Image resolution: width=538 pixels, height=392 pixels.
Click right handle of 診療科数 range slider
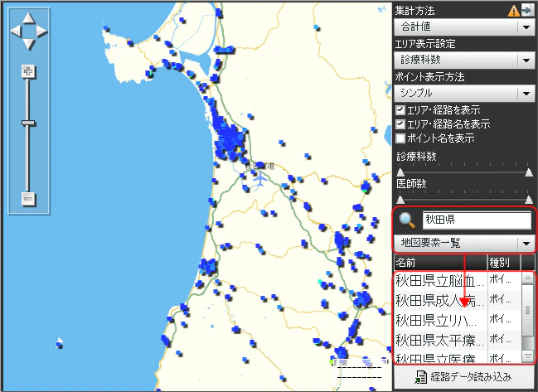(x=529, y=172)
